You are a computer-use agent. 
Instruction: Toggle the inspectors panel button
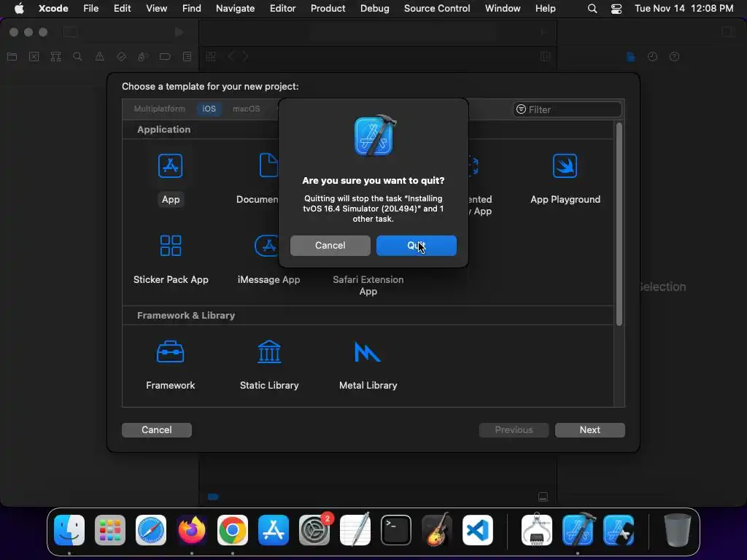coord(728,32)
